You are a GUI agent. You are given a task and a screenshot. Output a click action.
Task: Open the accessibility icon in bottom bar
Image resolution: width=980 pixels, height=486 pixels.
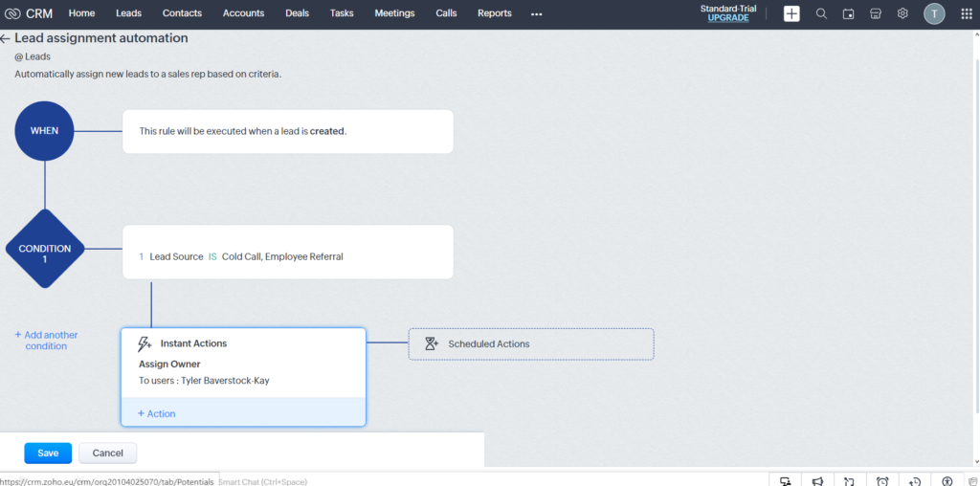click(x=947, y=481)
